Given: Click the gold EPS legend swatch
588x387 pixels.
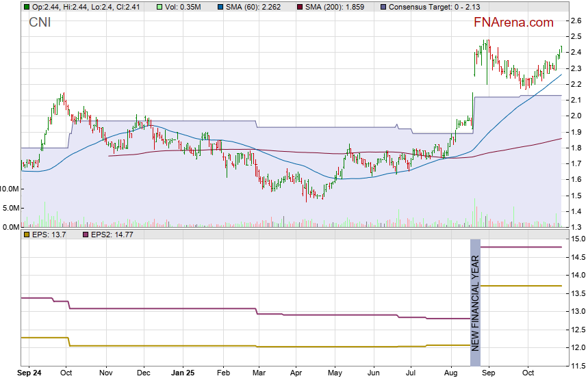Looking at the screenshot, I should [x=26, y=235].
